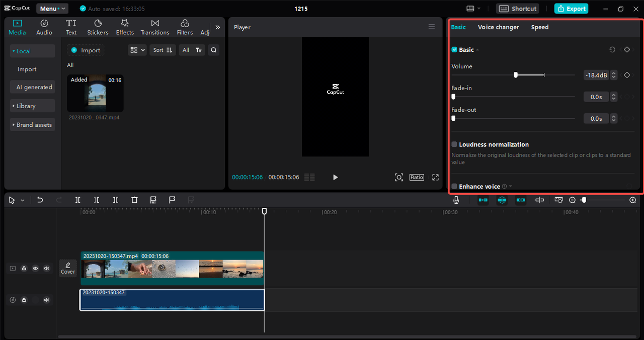Start voiceover recording with microphone icon
This screenshot has width=644, height=340.
click(x=456, y=200)
